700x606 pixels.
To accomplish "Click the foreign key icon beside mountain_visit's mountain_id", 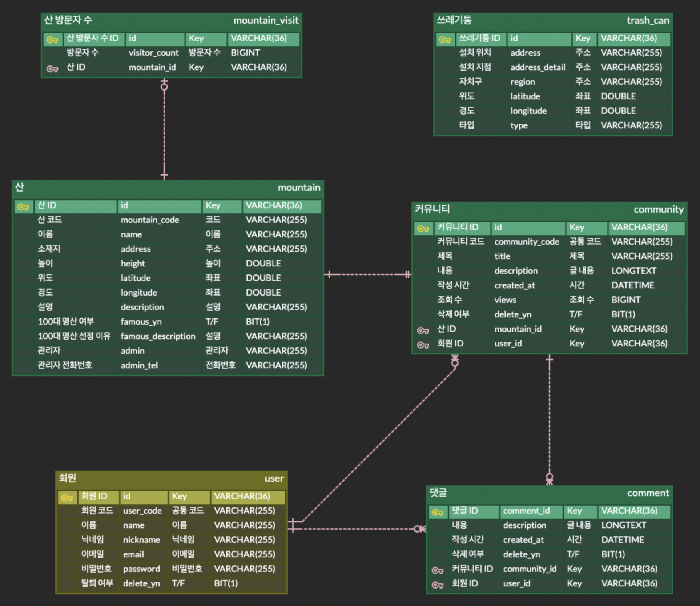I will [52, 68].
